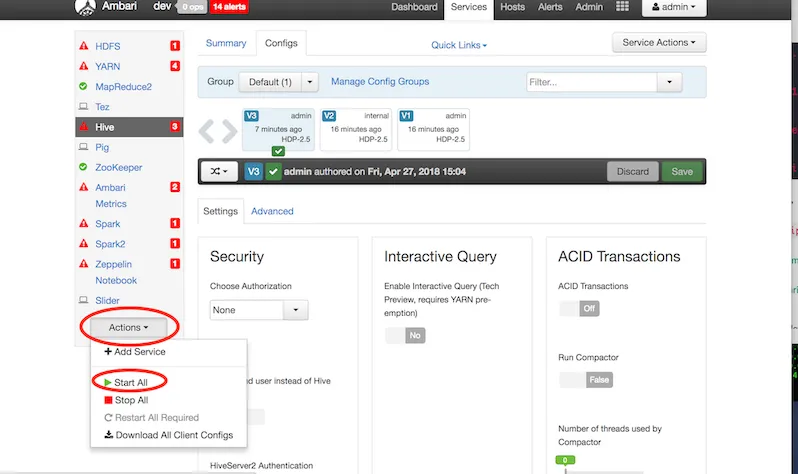Image resolution: width=798 pixels, height=474 pixels.
Task: Click the Hive alert count badge
Action: 175,127
